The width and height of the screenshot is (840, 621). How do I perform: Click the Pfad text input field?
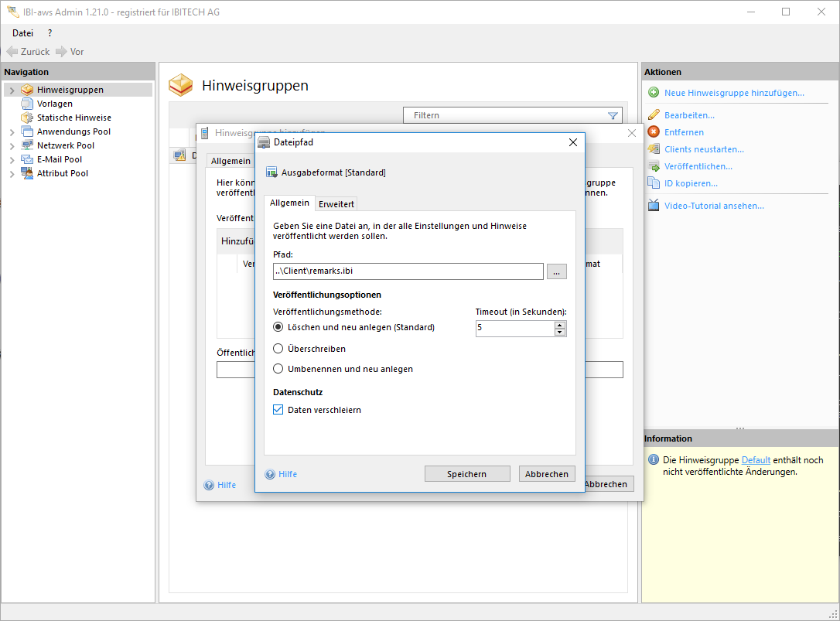pos(408,271)
